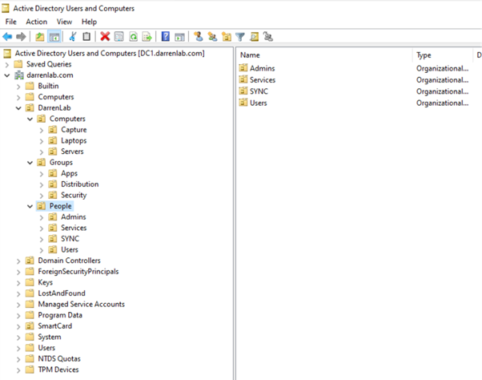
Task: Open the Help menu
Action: pyautogui.click(x=89, y=22)
